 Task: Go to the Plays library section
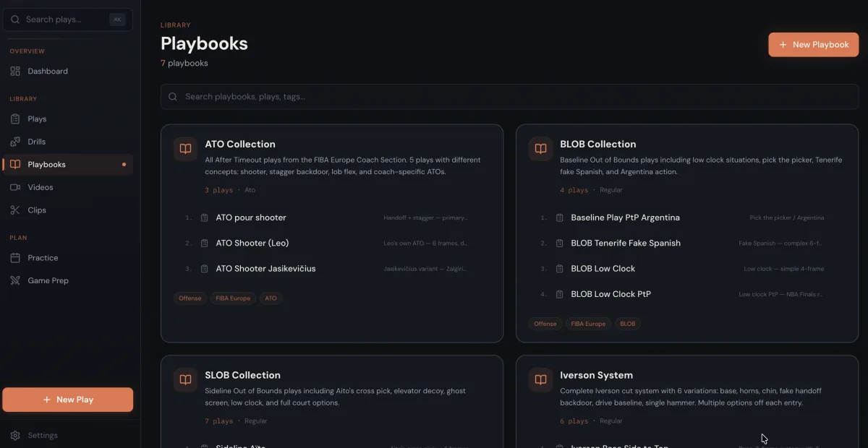point(67,119)
